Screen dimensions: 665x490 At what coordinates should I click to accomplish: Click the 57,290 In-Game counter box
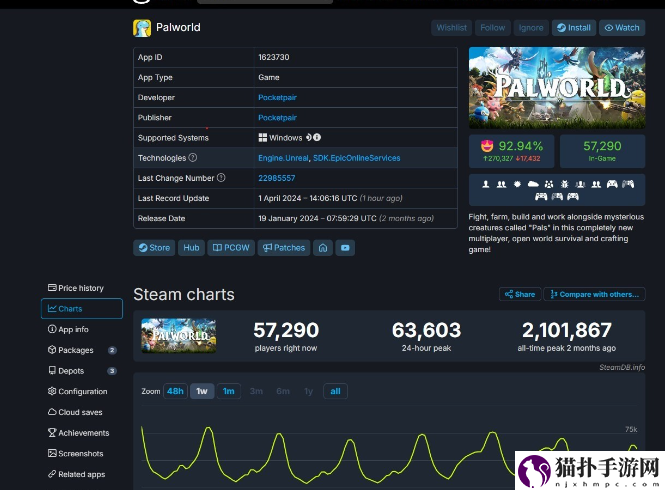[602, 151]
